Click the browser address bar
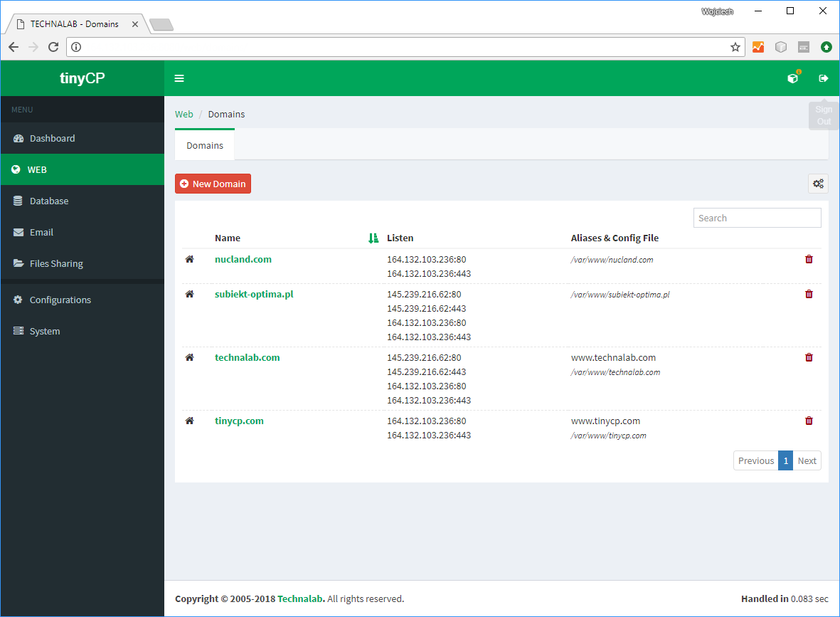840x617 pixels. pyautogui.click(x=405, y=47)
